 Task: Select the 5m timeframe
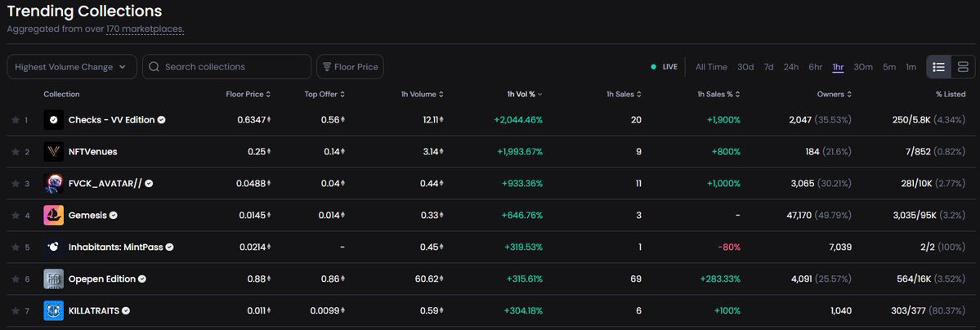pyautogui.click(x=889, y=67)
